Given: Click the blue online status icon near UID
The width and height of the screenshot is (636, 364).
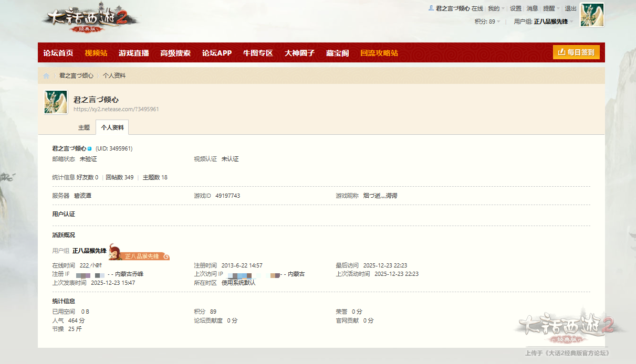Looking at the screenshot, I should click(90, 149).
